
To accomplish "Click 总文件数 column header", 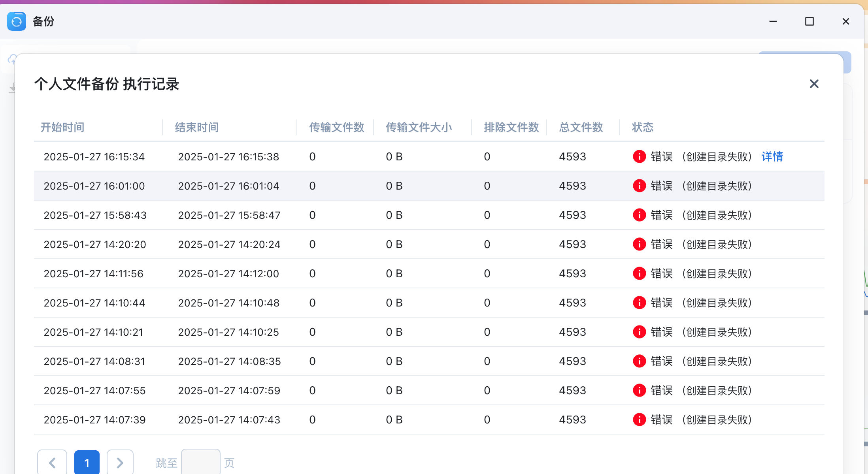I will (581, 127).
